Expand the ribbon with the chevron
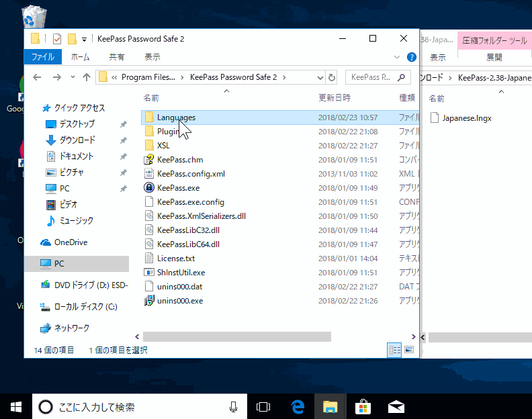Viewport: 532px width, 419px height. tap(396, 57)
